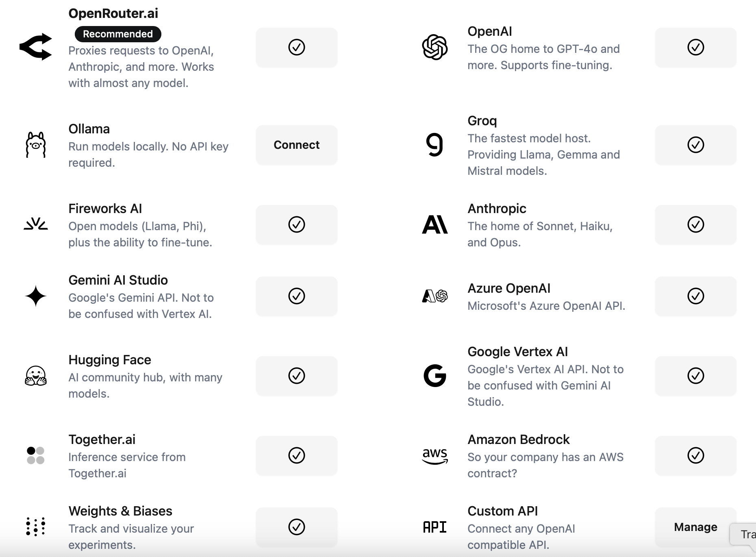The image size is (756, 557).
Task: Toggle the Weights & Biases connected checkmark
Action: tap(297, 527)
